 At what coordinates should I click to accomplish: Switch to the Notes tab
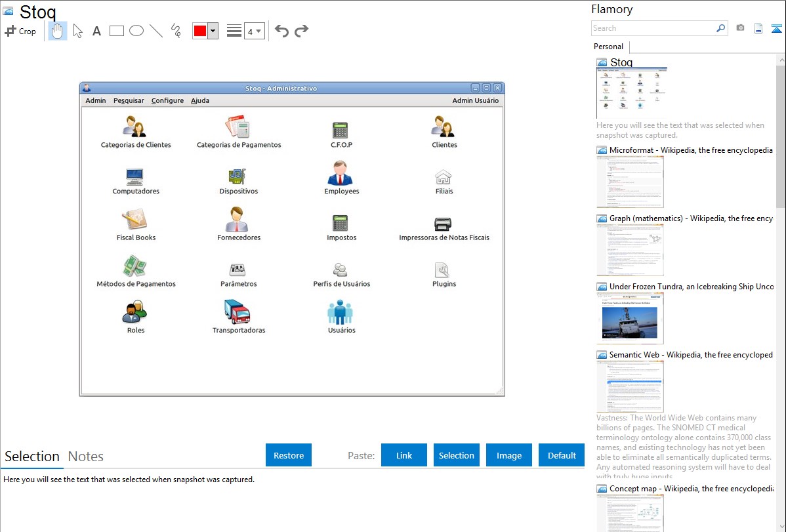[x=86, y=457]
